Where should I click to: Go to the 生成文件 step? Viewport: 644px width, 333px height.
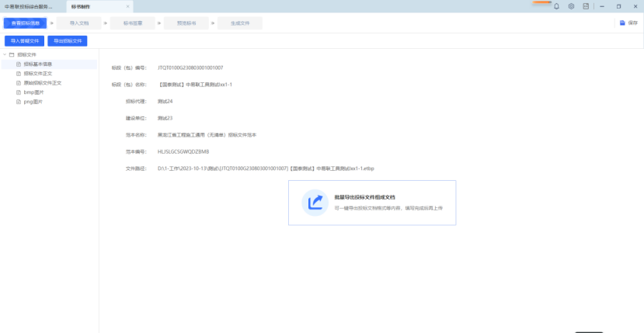(239, 23)
